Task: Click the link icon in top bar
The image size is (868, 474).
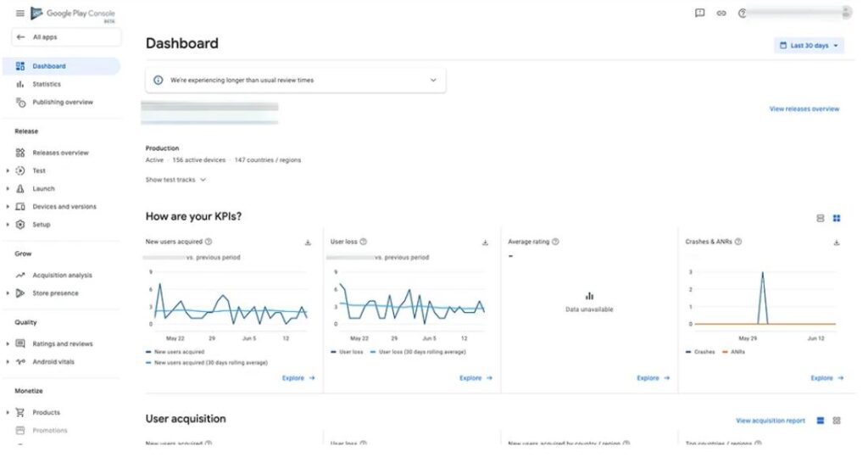Action: coord(721,13)
